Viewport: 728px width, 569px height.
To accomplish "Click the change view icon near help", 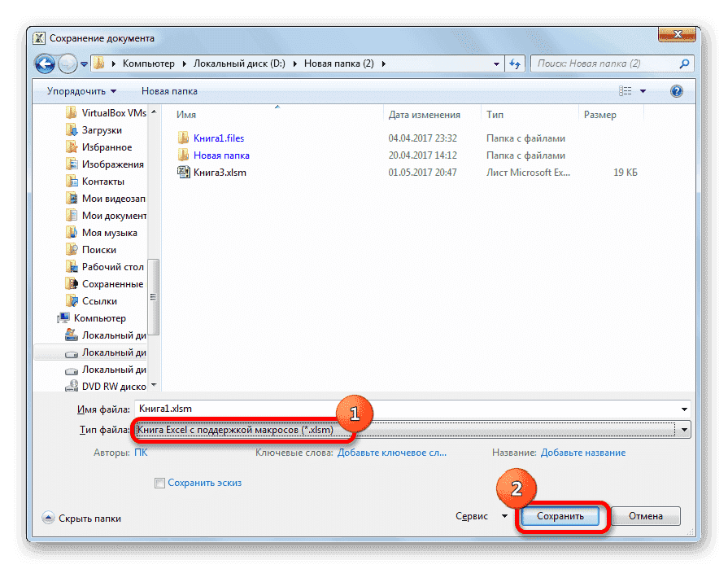I will point(627,90).
